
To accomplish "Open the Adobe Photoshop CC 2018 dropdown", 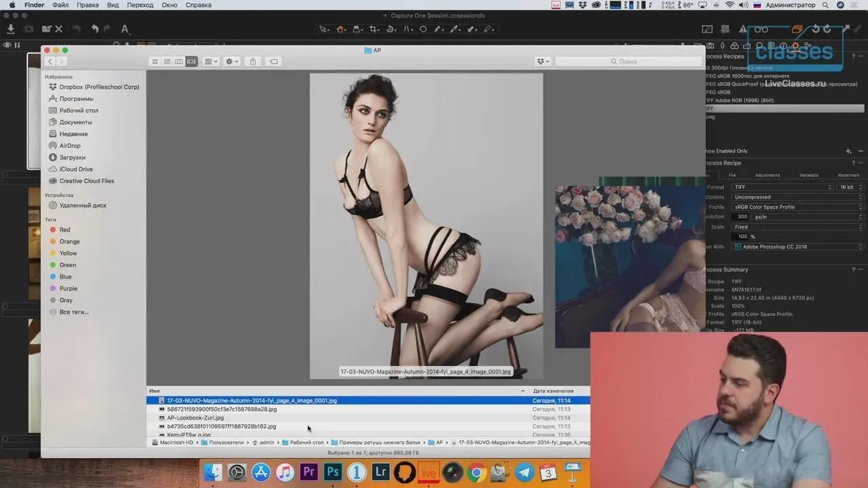I will 798,247.
